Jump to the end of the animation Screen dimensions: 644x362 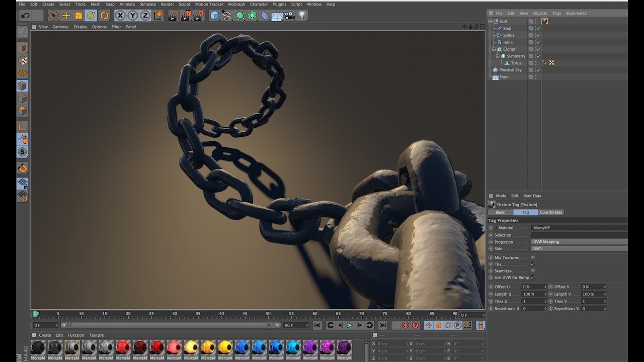click(383, 325)
